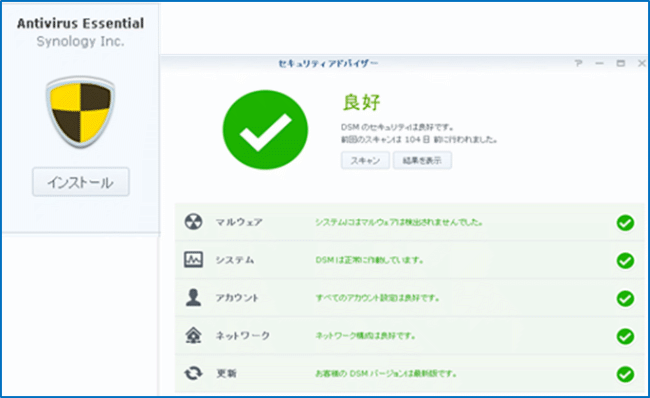Click green check on アカウント row
The width and height of the screenshot is (650, 398).
625,298
